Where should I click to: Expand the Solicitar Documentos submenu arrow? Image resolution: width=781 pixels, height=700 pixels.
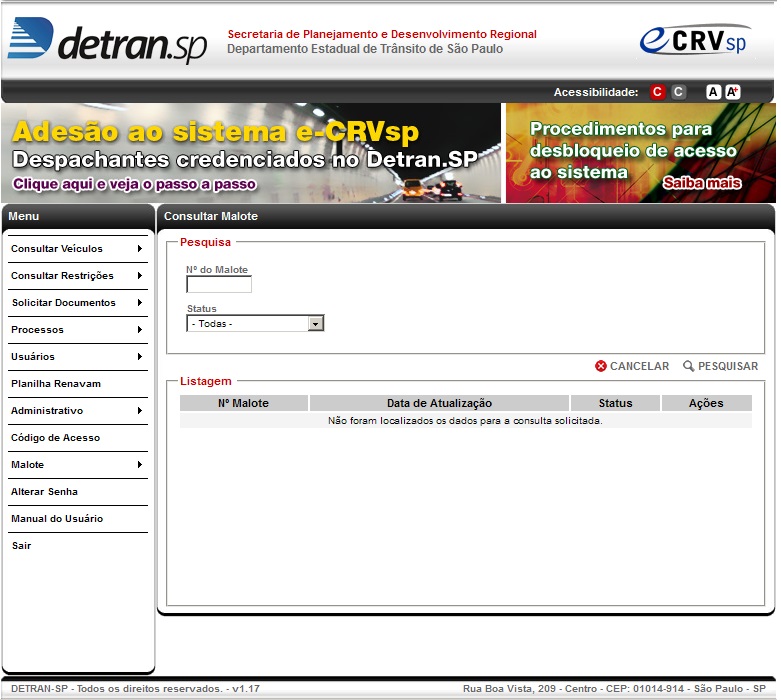click(140, 302)
